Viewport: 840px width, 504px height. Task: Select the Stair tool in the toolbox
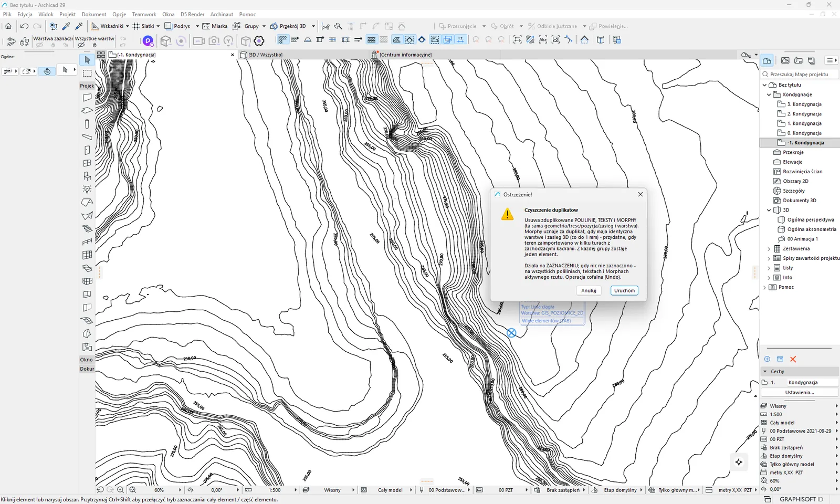[87, 229]
